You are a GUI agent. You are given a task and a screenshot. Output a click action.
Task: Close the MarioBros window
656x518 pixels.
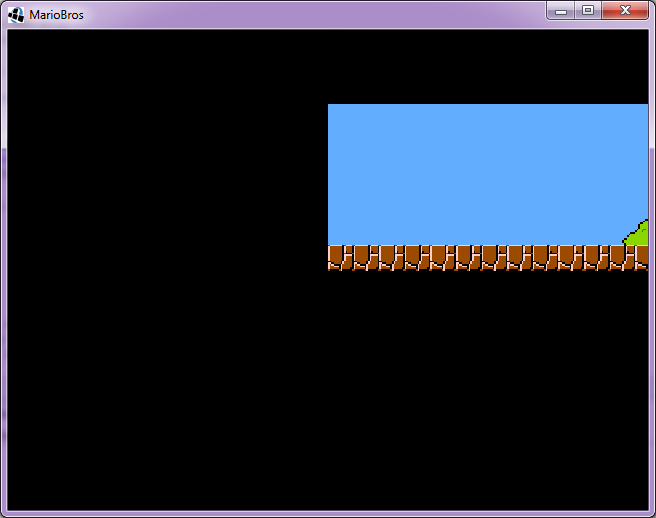click(625, 10)
